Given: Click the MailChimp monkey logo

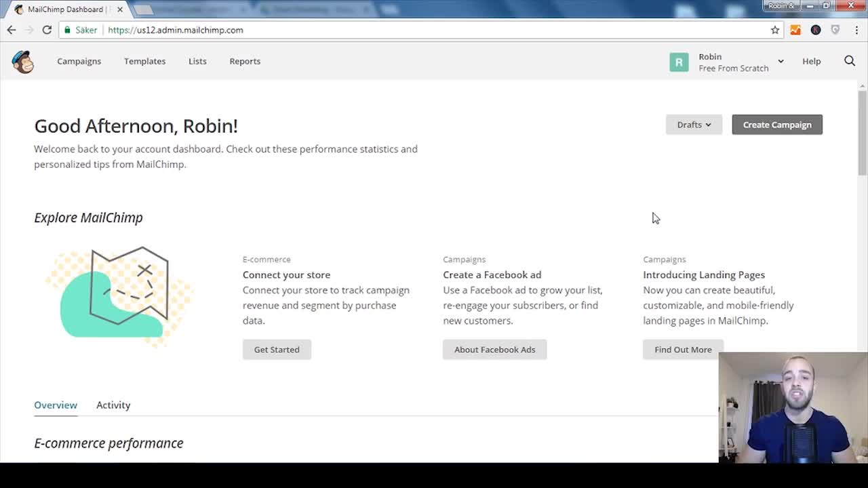Looking at the screenshot, I should 23,62.
